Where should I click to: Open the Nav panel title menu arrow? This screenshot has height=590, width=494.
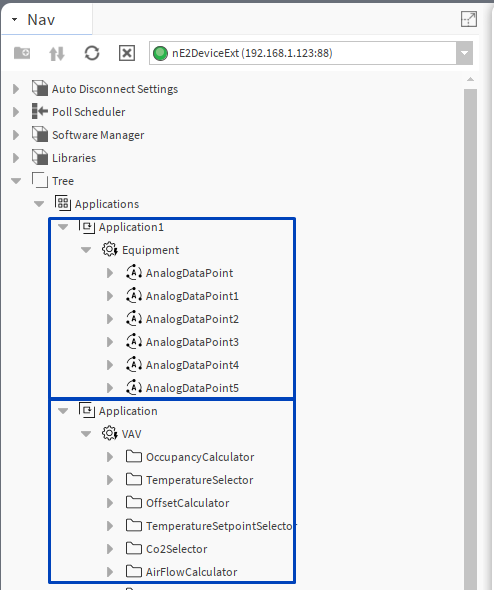pyautogui.click(x=14, y=19)
